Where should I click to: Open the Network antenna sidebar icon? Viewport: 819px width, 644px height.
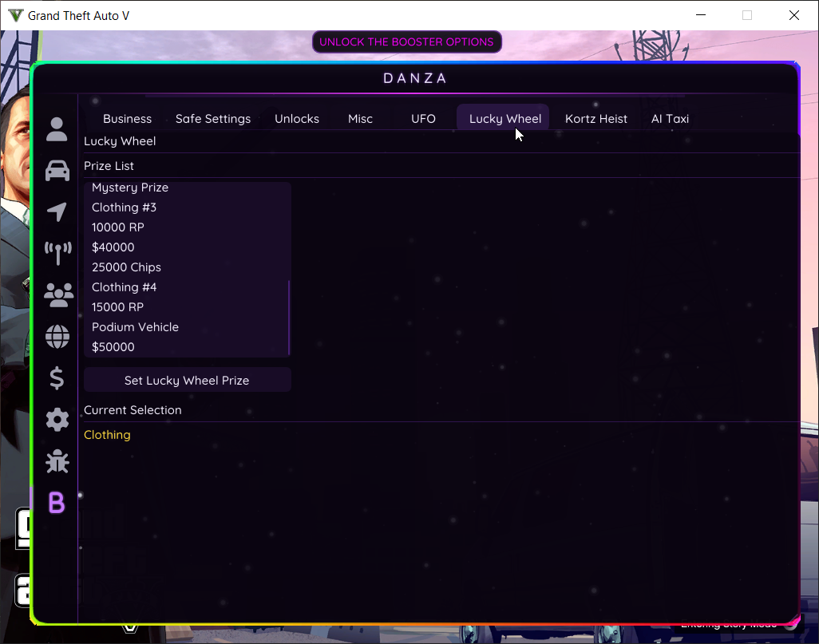click(57, 253)
